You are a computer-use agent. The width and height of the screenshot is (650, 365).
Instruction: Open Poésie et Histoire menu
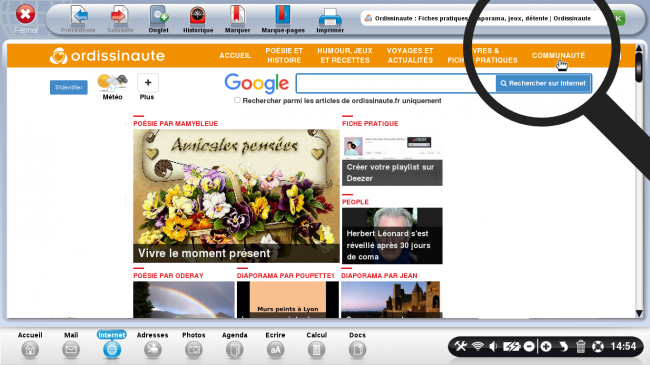(284, 55)
